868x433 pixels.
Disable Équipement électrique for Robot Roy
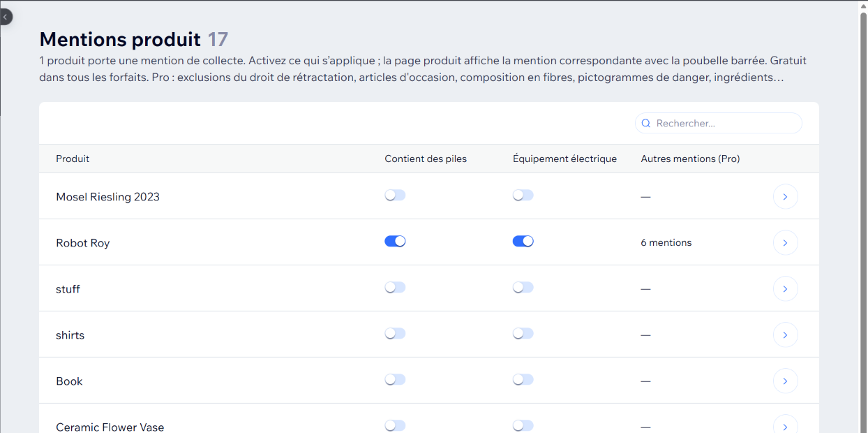(523, 242)
